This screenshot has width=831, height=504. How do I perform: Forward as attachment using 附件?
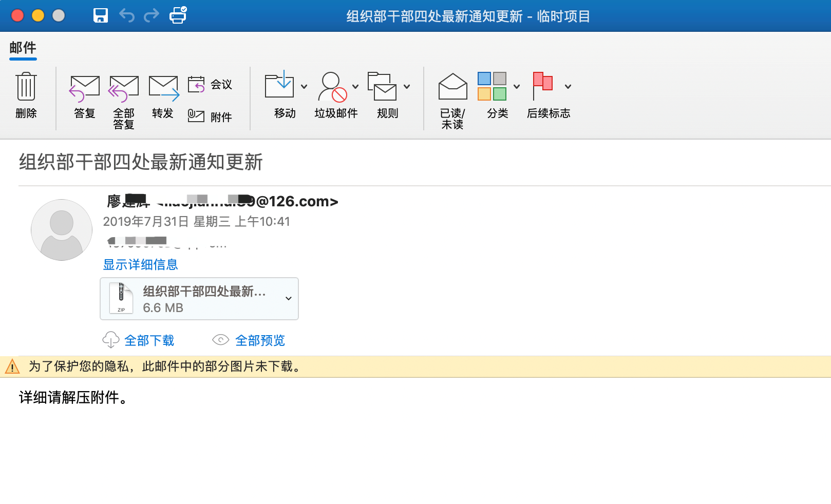[210, 117]
